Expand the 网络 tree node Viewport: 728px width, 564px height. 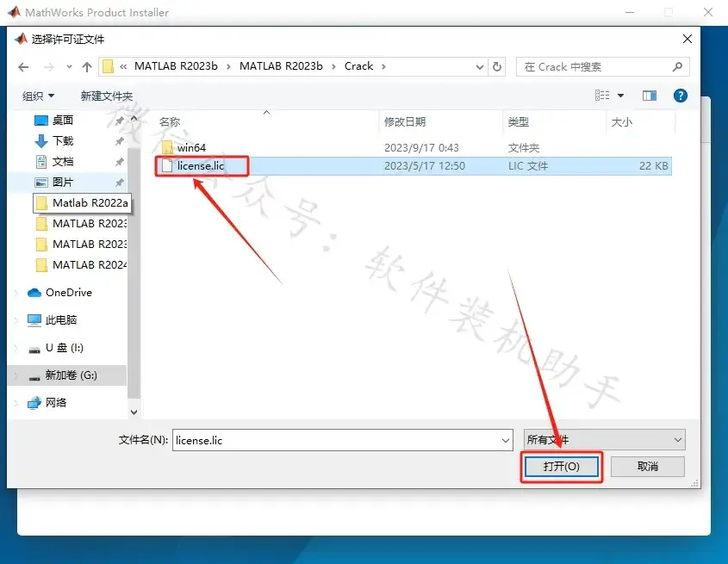(x=16, y=402)
